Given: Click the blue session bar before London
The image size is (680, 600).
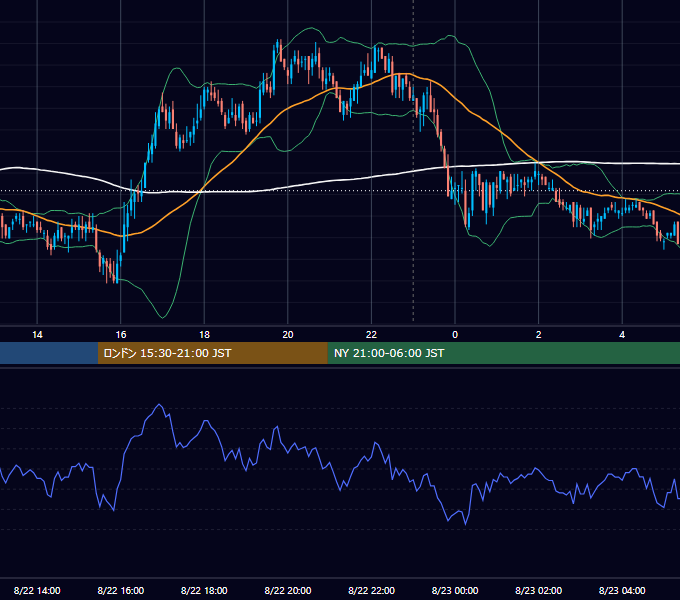Looking at the screenshot, I should click(49, 353).
